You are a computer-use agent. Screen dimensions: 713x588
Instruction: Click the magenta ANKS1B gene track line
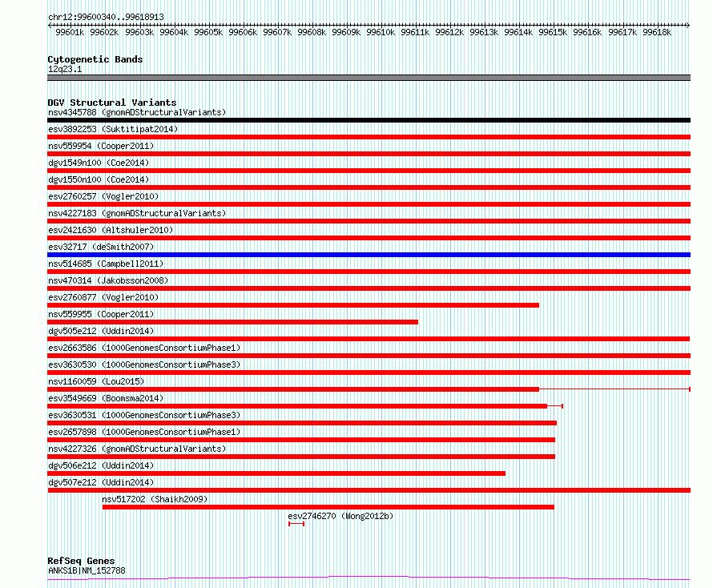click(369, 578)
